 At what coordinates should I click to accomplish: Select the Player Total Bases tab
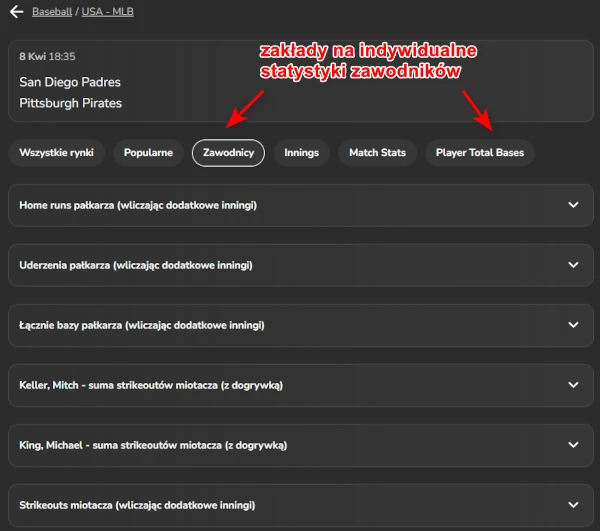tap(479, 153)
